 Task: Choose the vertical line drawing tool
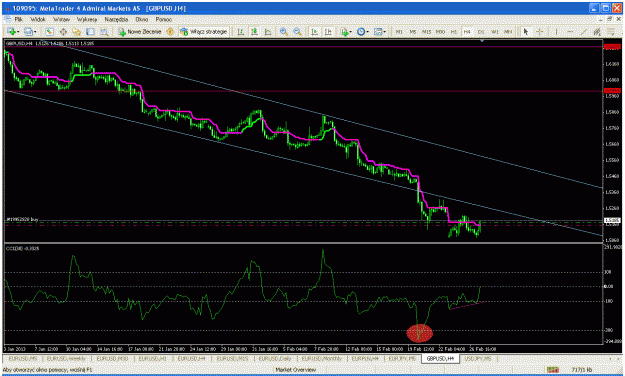click(x=556, y=32)
